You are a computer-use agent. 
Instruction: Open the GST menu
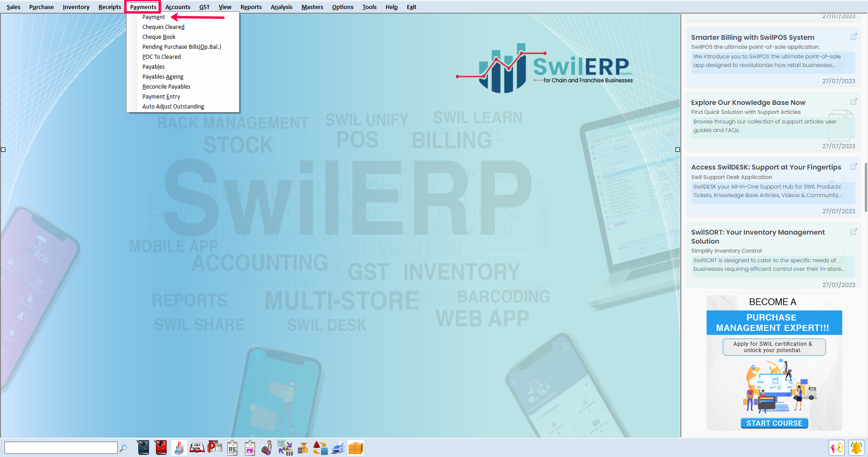(x=204, y=7)
